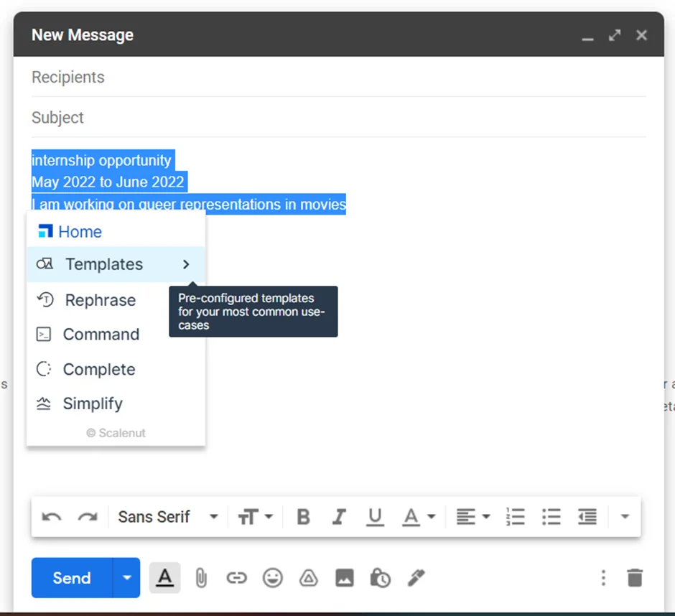Select Rephrase from the Scalenut menu
The width and height of the screenshot is (675, 616).
point(100,300)
